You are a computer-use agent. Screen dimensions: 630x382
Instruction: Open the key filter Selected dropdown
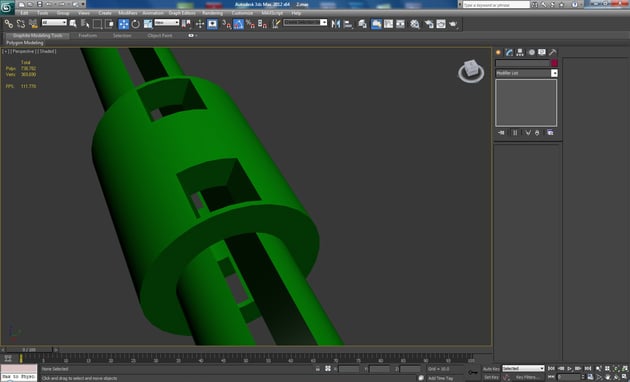[x=523, y=368]
